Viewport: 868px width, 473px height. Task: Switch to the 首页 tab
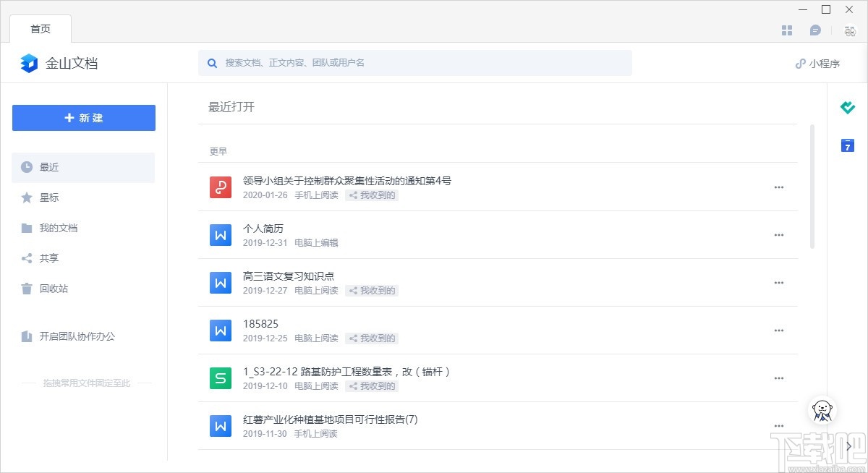41,29
